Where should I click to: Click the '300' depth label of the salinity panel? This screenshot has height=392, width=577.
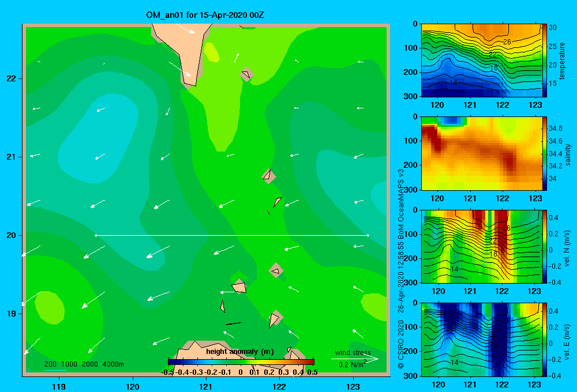click(x=412, y=190)
